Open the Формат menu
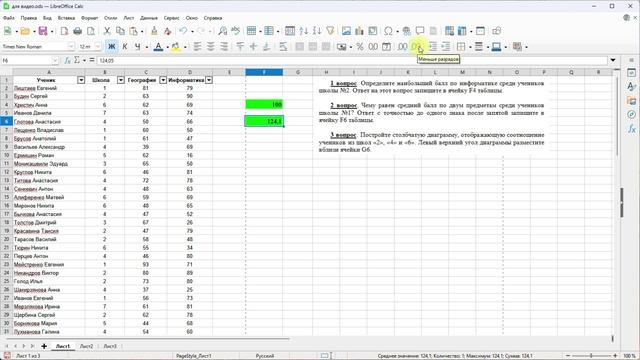Viewport: 640px width, 360px height. point(89,18)
